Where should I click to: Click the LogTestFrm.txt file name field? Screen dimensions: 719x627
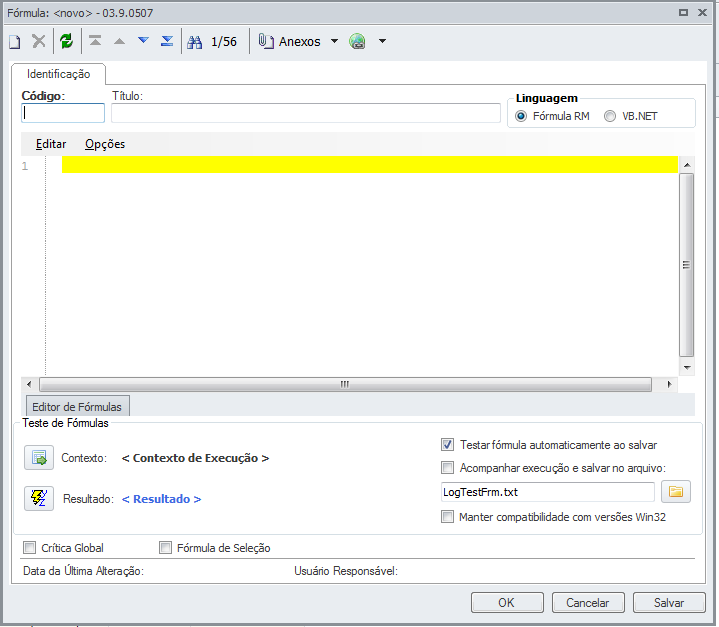click(548, 492)
